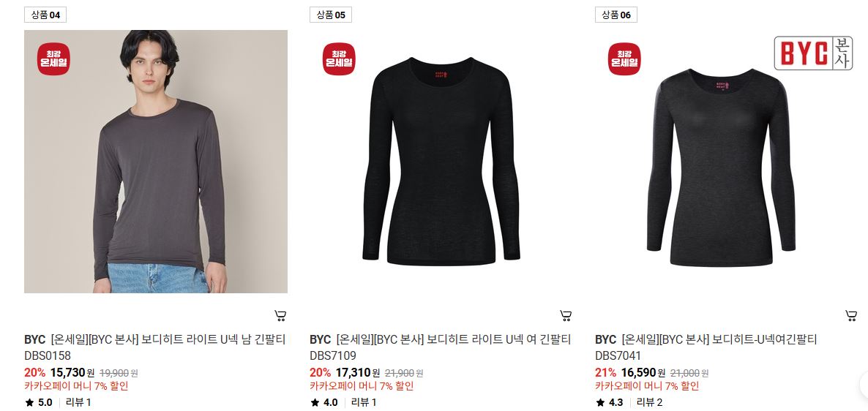
Task: View 리뷰 1 for product DBS0158
Action: [78, 403]
